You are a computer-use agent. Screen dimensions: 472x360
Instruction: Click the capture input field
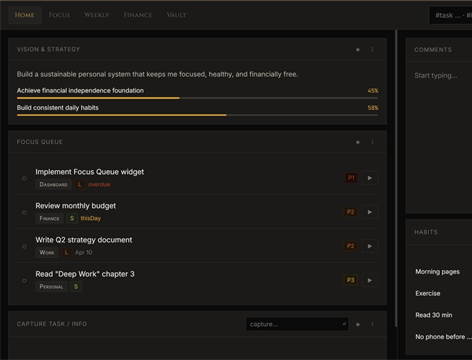point(297,324)
